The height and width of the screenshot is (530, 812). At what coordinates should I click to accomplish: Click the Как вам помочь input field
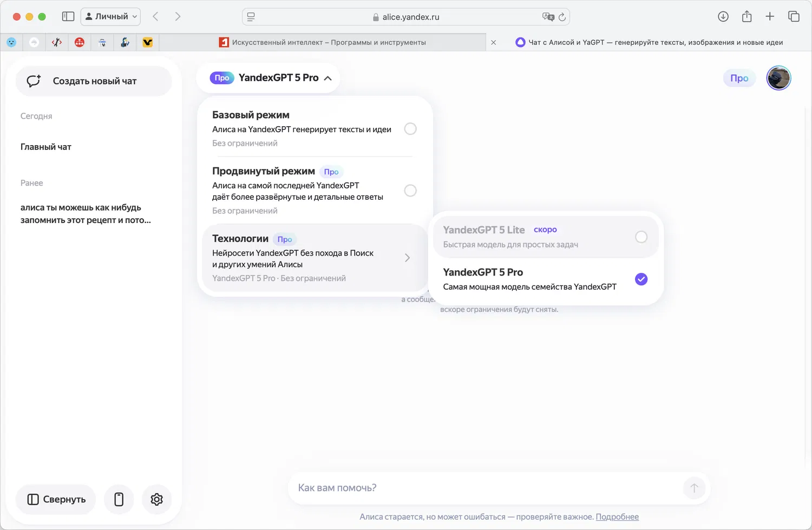click(487, 488)
